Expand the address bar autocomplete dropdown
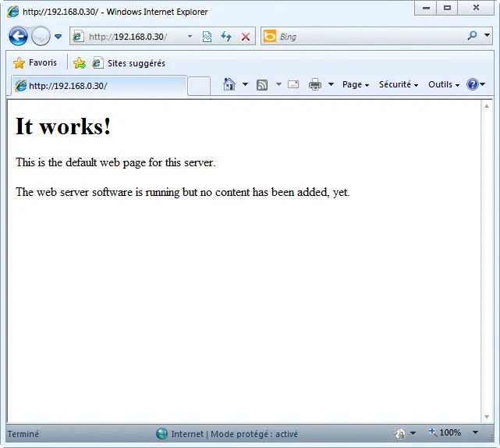Viewport: 500px width, 448px height. point(190,37)
